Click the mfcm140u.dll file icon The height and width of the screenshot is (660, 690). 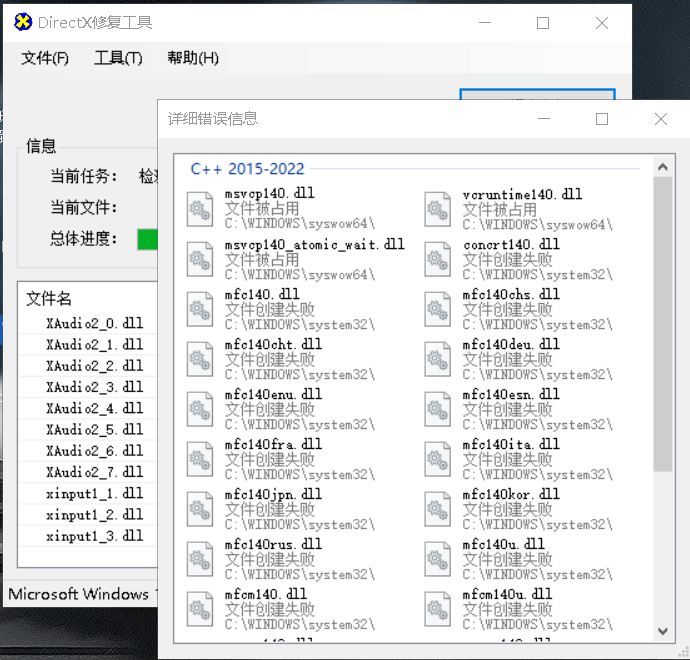click(x=437, y=609)
